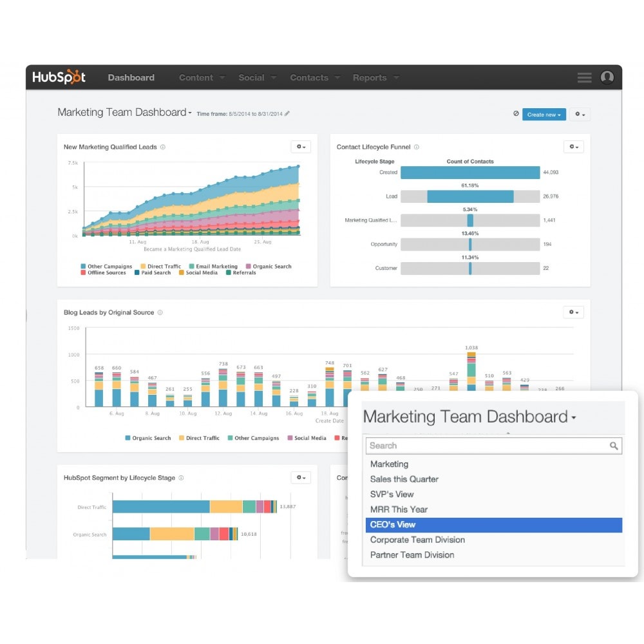Toggle Paid Search legend item
Image resolution: width=644 pixels, height=644 pixels.
[x=153, y=272]
